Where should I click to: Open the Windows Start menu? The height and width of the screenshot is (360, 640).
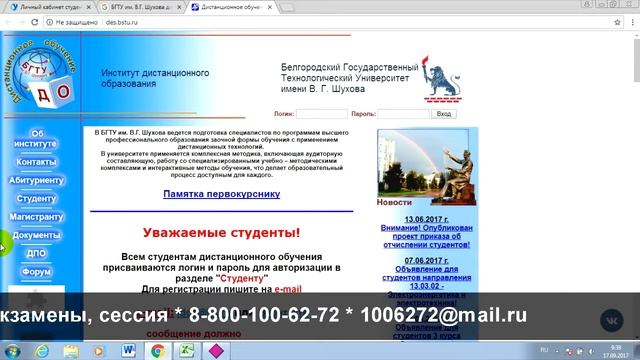coord(13,351)
